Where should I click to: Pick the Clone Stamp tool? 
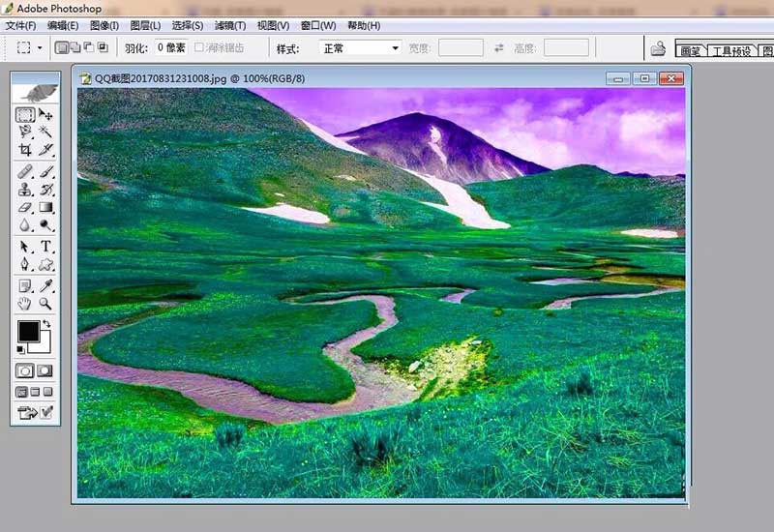coord(25,190)
